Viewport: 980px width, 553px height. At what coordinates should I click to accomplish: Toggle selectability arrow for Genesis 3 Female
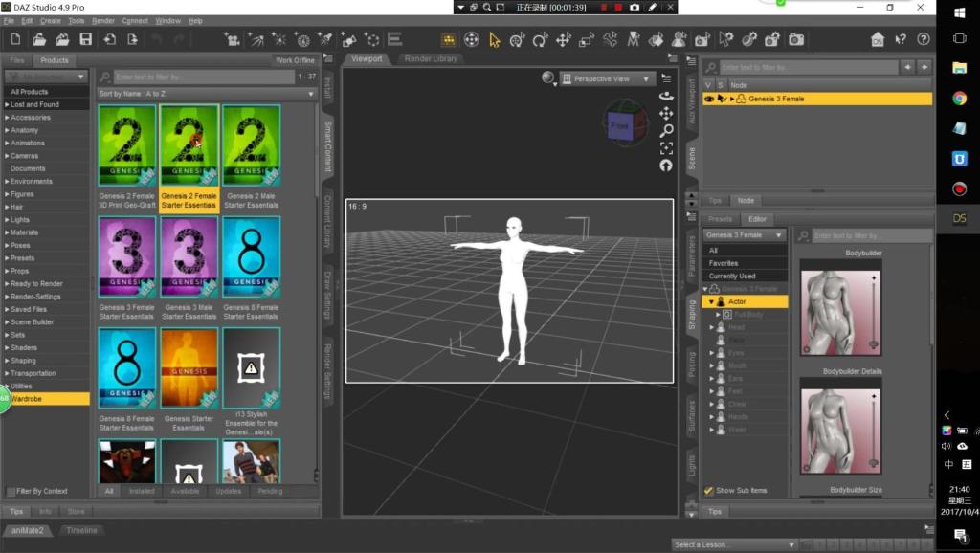click(x=722, y=99)
